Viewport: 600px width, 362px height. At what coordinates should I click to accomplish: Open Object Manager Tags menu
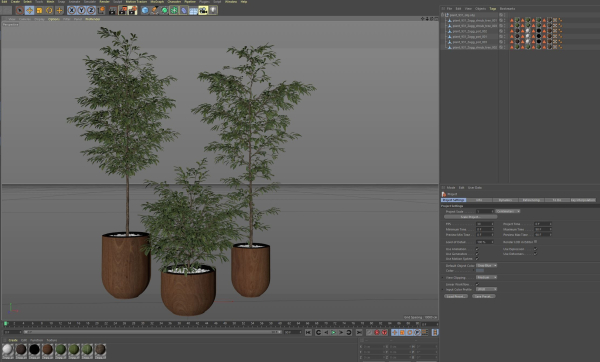493,8
